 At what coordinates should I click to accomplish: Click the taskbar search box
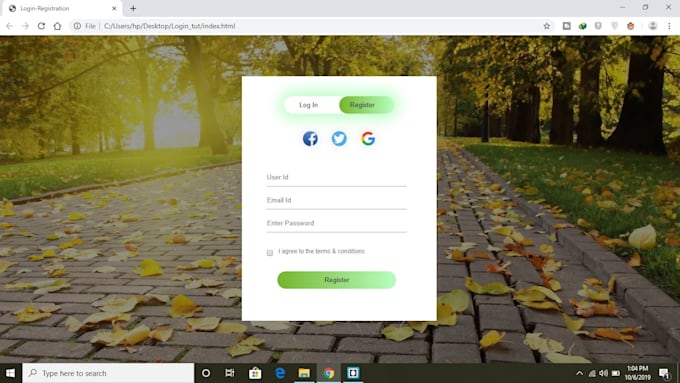coord(108,373)
